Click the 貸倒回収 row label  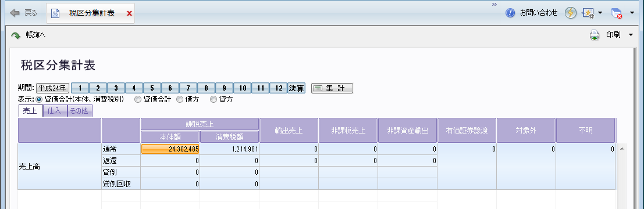[x=121, y=184]
